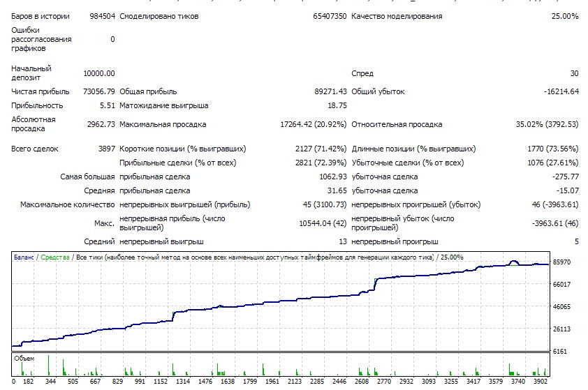Image resolution: width=588 pixels, height=390 pixels.
Task: Select short positions value 2127 (71.42%)
Action: point(321,149)
